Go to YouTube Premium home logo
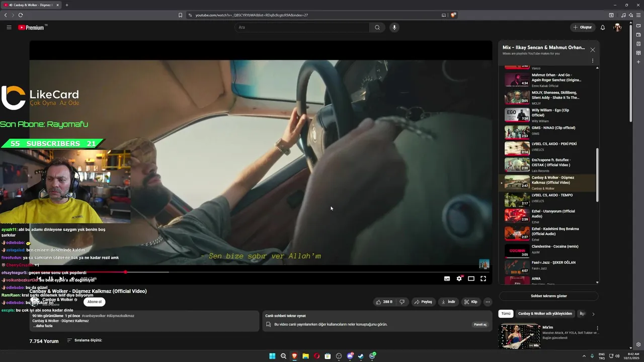The image size is (644, 362). (32, 27)
